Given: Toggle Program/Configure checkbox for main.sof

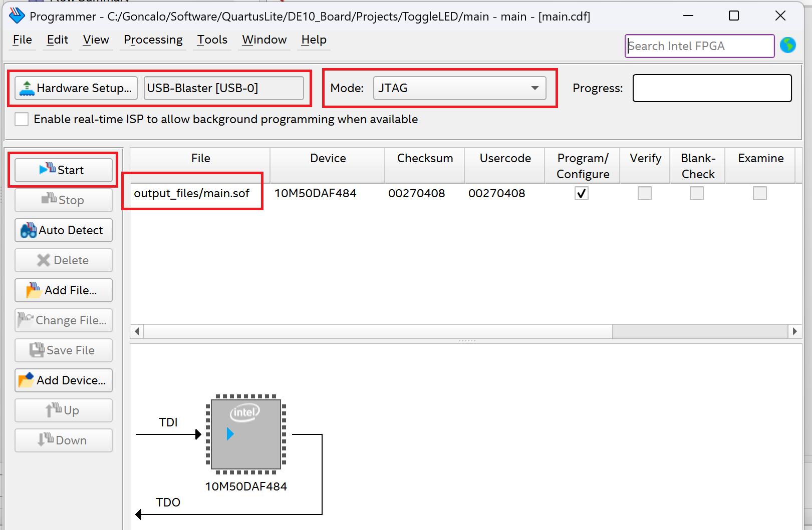Looking at the screenshot, I should pyautogui.click(x=582, y=193).
